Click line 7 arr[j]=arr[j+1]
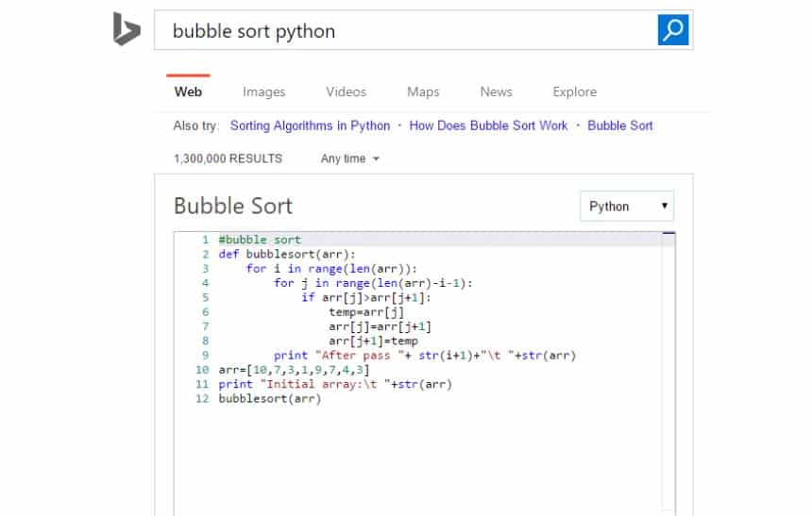 (x=380, y=326)
